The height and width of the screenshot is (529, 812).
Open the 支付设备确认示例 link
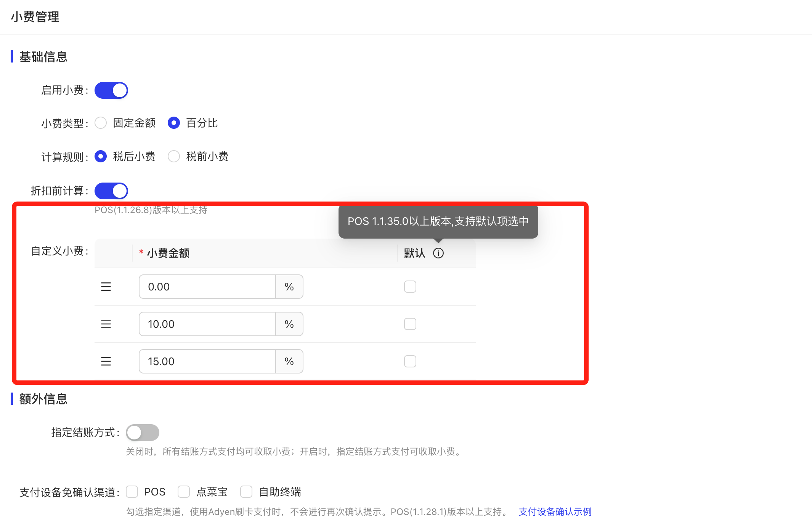(x=555, y=511)
